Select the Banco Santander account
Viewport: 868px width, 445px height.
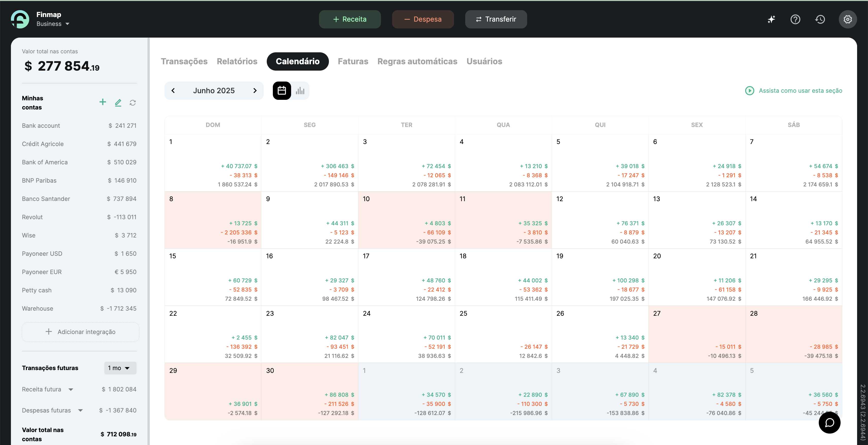pyautogui.click(x=79, y=199)
